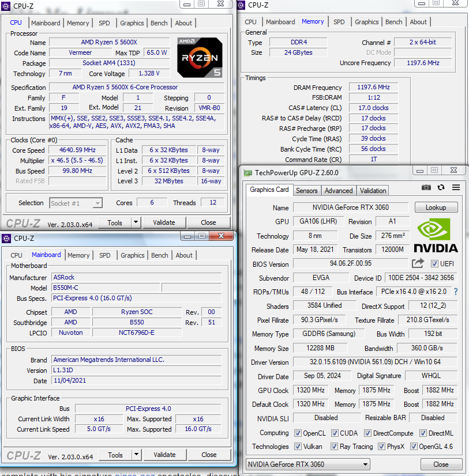Screen dimensions: 469x476
Task: Click Validate in the Mainboard CPU-Z window
Action: (x=165, y=455)
